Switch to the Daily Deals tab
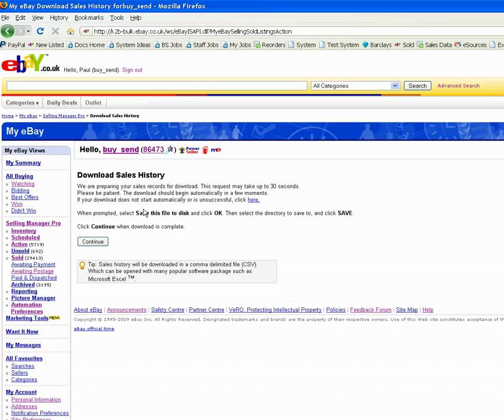Screen dimensions: 504x420 (62, 103)
